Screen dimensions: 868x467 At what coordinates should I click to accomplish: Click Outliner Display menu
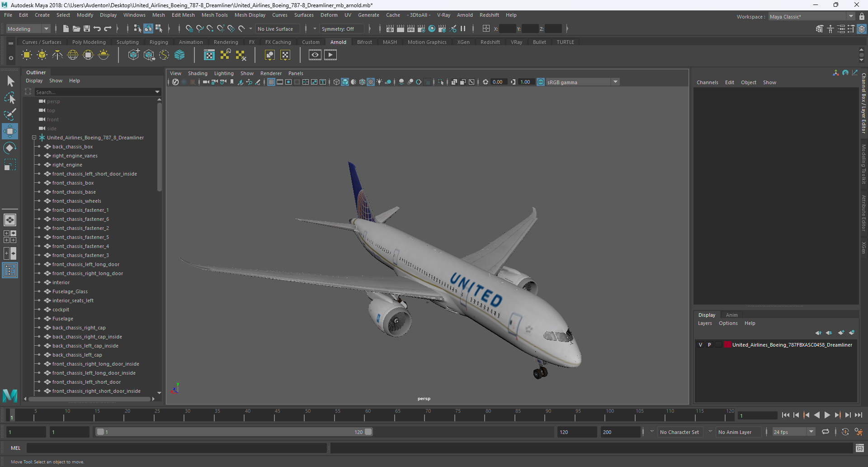pos(34,81)
